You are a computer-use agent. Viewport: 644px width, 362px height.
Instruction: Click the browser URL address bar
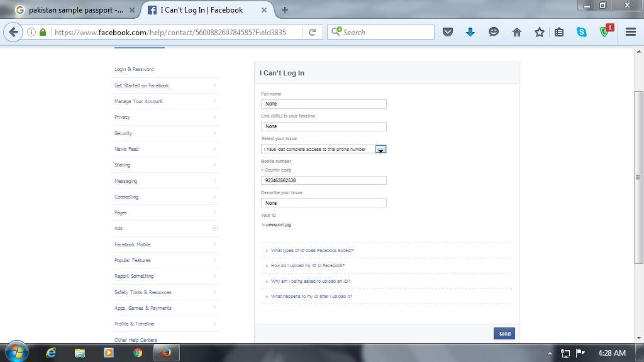click(x=177, y=32)
